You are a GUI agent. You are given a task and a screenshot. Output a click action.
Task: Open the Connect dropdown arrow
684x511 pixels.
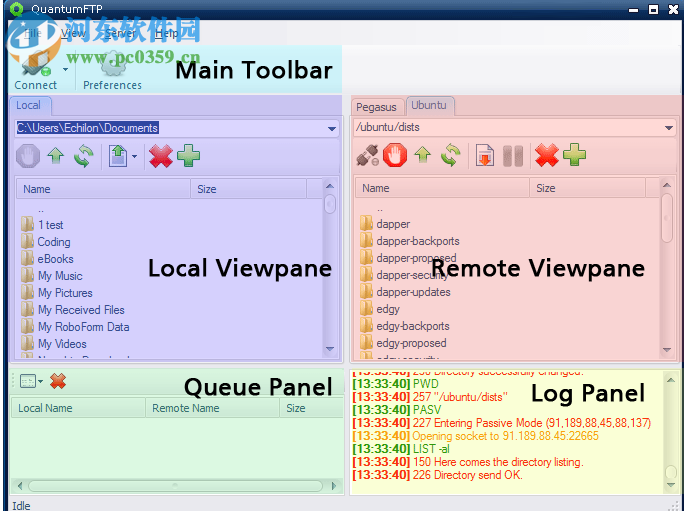click(x=65, y=69)
